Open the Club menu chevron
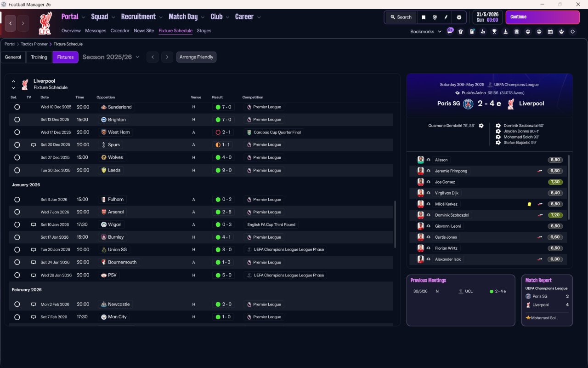The image size is (588, 368). click(227, 17)
